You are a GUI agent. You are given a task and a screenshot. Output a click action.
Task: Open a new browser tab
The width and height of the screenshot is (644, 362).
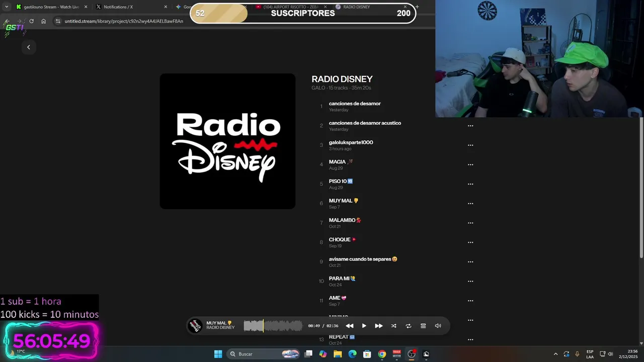417,7
